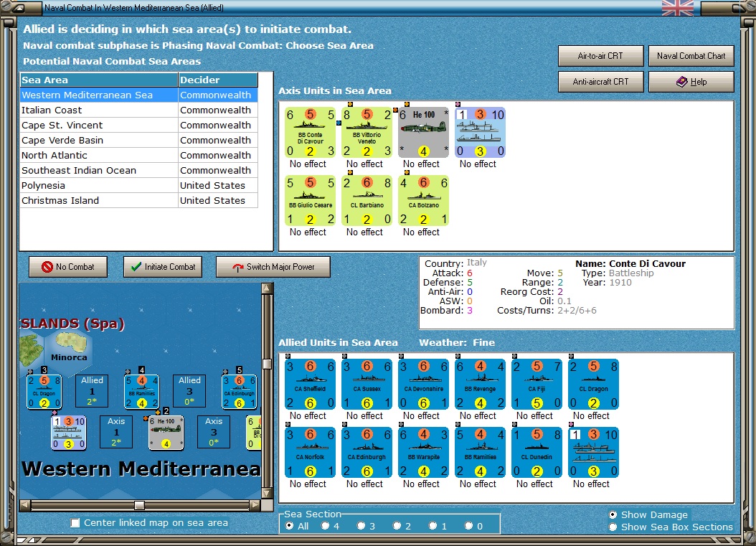Select sea section 3 radio button
Screen dimensions: 756x546
click(x=361, y=526)
